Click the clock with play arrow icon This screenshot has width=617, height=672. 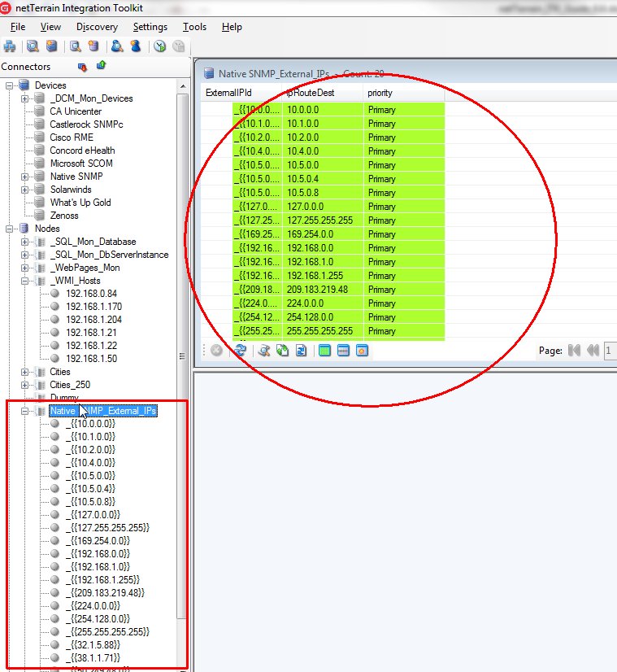coord(160,46)
